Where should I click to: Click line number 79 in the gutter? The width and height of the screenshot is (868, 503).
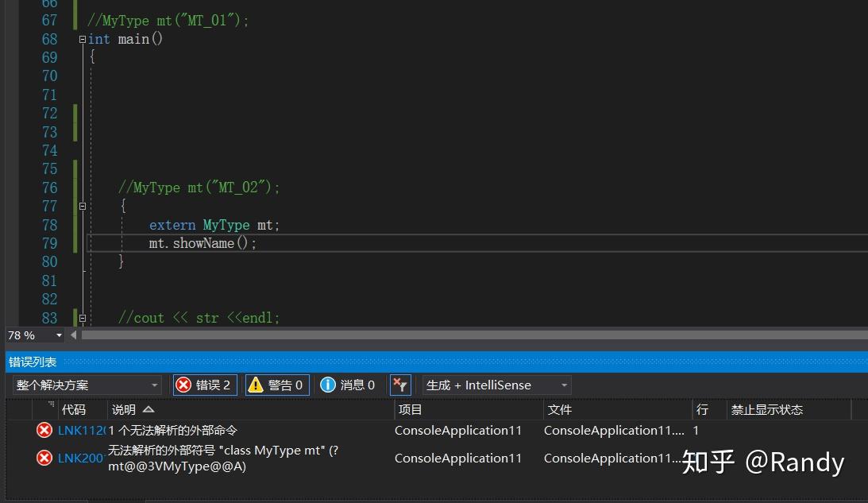(49, 243)
